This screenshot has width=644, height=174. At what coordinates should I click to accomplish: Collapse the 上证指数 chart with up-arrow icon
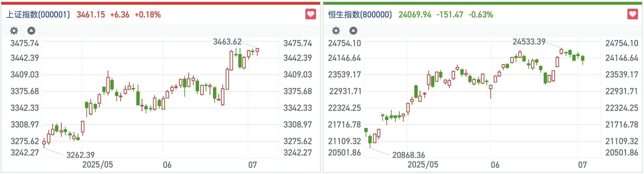(x=31, y=31)
